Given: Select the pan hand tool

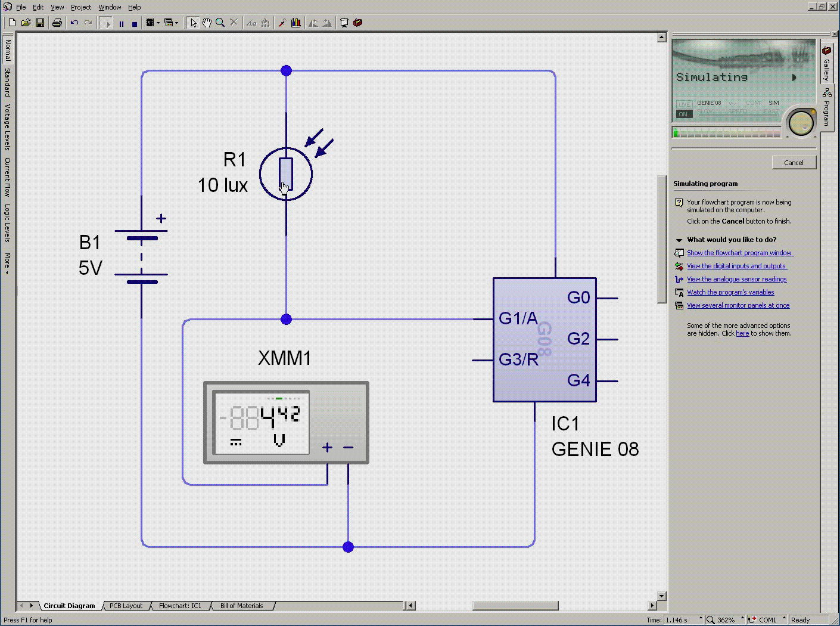Looking at the screenshot, I should coord(207,23).
